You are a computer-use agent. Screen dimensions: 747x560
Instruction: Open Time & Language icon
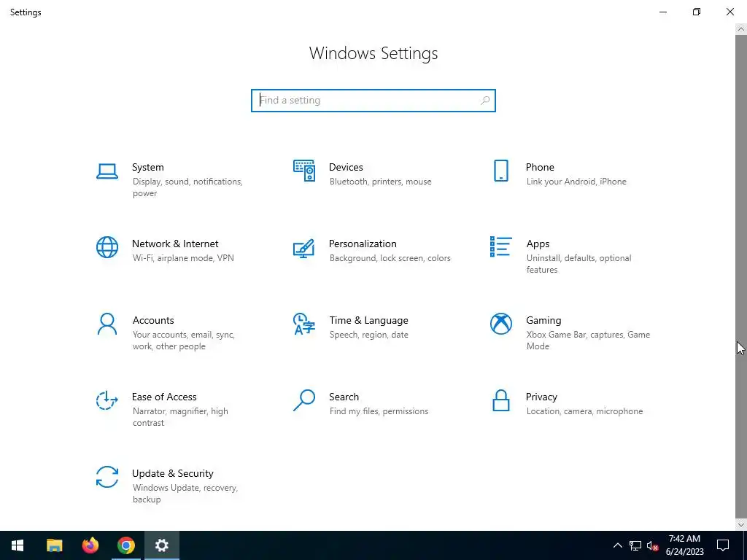304,324
